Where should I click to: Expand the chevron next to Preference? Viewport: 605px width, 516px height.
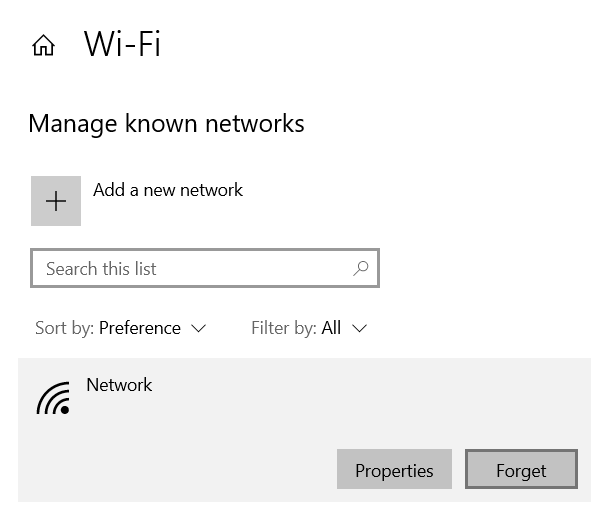point(199,329)
